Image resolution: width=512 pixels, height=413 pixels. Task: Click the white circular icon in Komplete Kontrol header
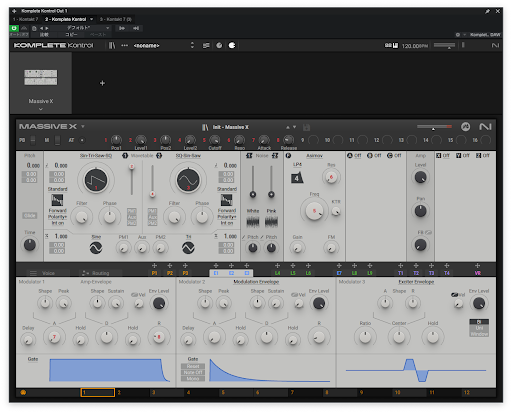(x=232, y=45)
